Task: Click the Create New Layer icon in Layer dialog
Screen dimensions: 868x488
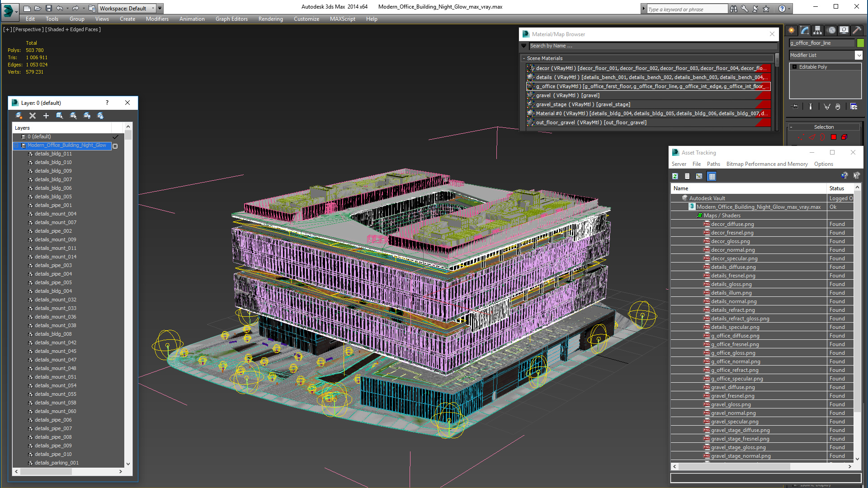Action: [19, 116]
